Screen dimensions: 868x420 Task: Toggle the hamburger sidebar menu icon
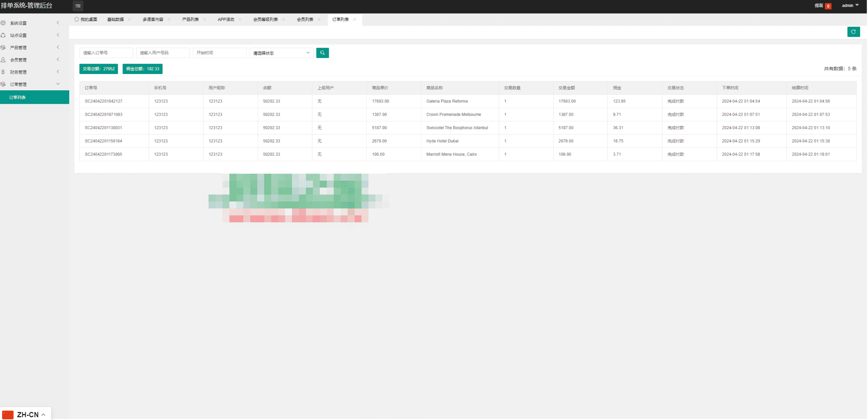pyautogui.click(x=78, y=6)
